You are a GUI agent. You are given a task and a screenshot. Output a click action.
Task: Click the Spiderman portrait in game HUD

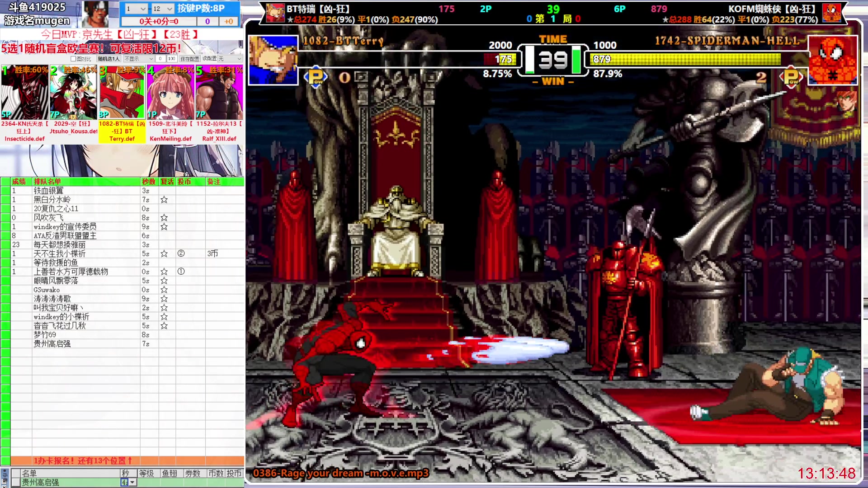(833, 60)
